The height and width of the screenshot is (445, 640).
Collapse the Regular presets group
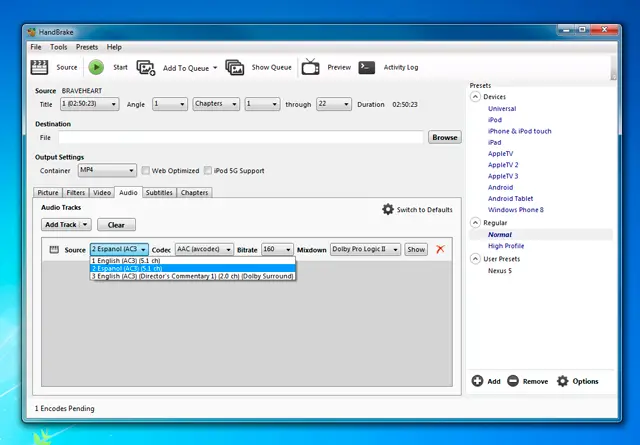[x=475, y=223]
